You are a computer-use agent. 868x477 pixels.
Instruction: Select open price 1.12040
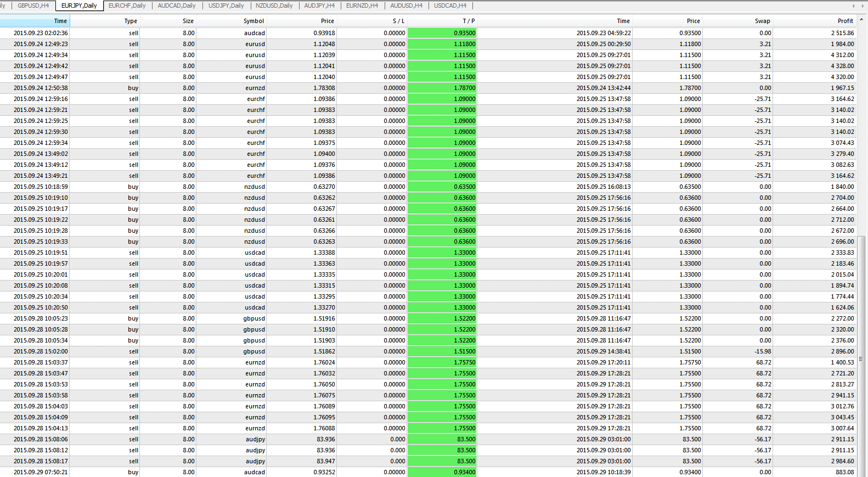coord(324,77)
